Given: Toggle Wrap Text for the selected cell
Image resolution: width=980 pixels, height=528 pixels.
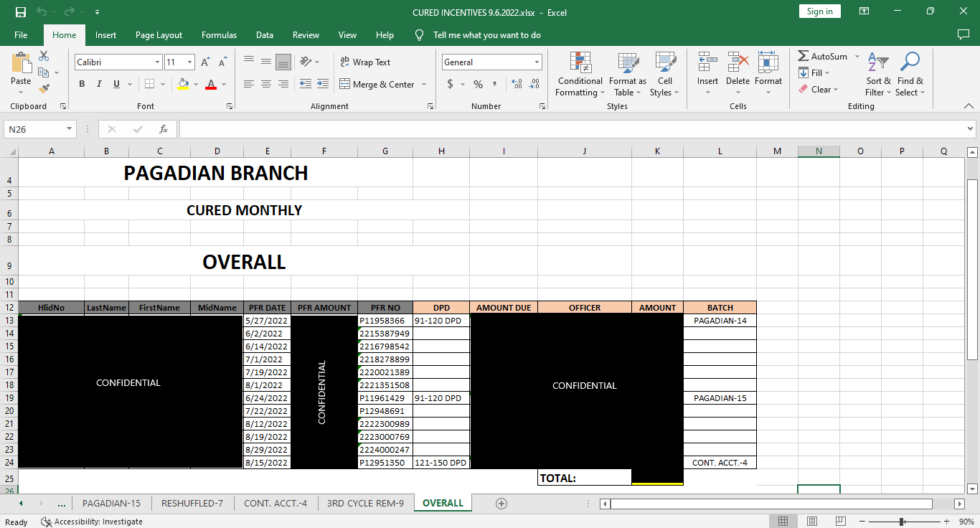Looking at the screenshot, I should coord(365,62).
